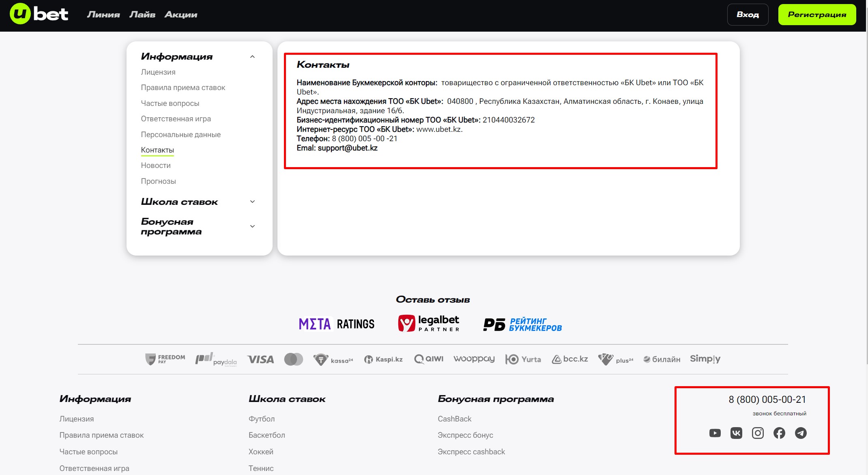Click the VISA payment logo

[260, 359]
